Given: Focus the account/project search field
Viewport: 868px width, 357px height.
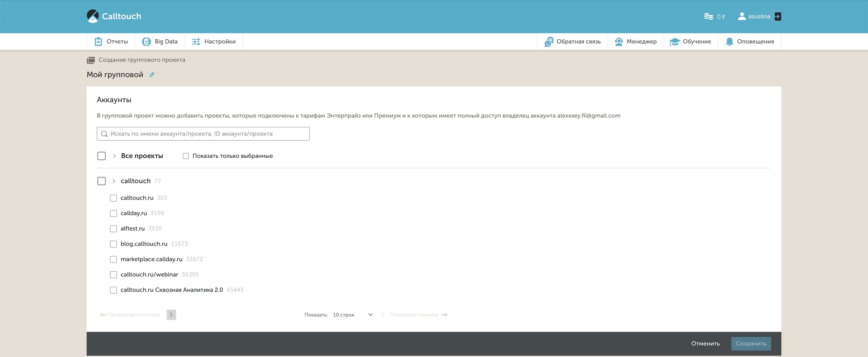Looking at the screenshot, I should pos(203,134).
